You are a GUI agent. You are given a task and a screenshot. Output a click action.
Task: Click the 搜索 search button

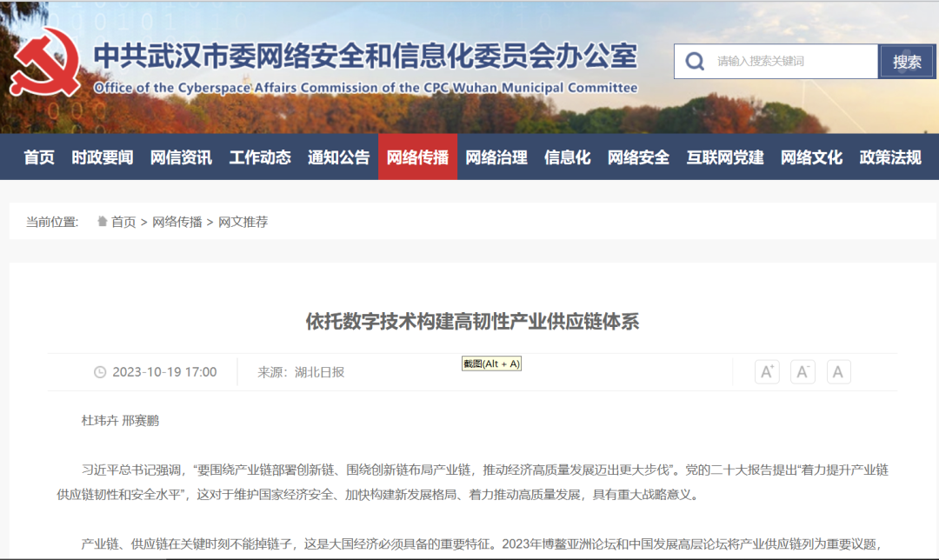(x=907, y=61)
